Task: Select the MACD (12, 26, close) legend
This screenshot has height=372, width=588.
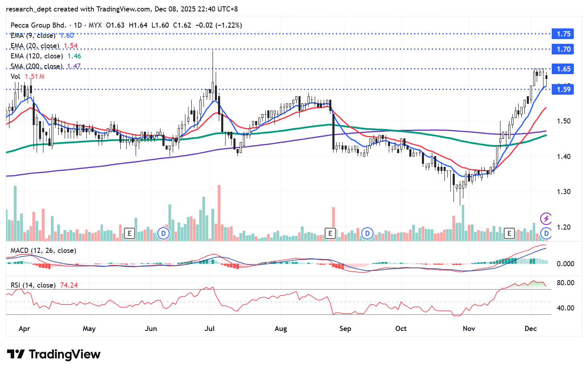Action: point(43,250)
